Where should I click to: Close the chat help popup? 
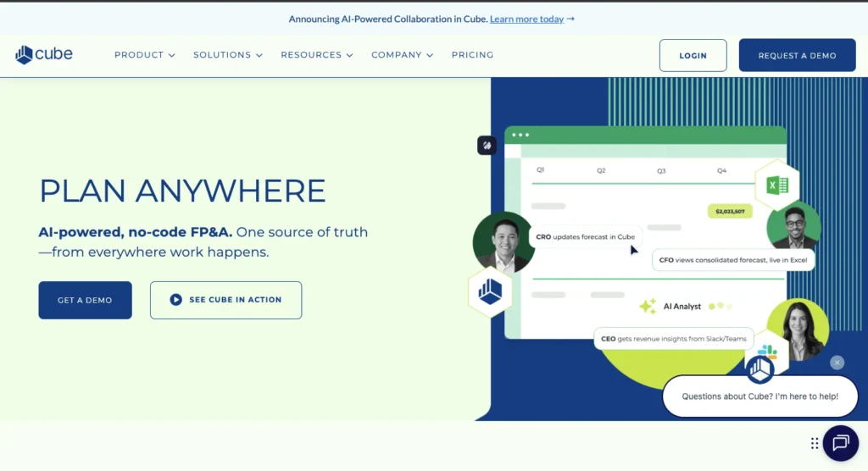point(837,363)
